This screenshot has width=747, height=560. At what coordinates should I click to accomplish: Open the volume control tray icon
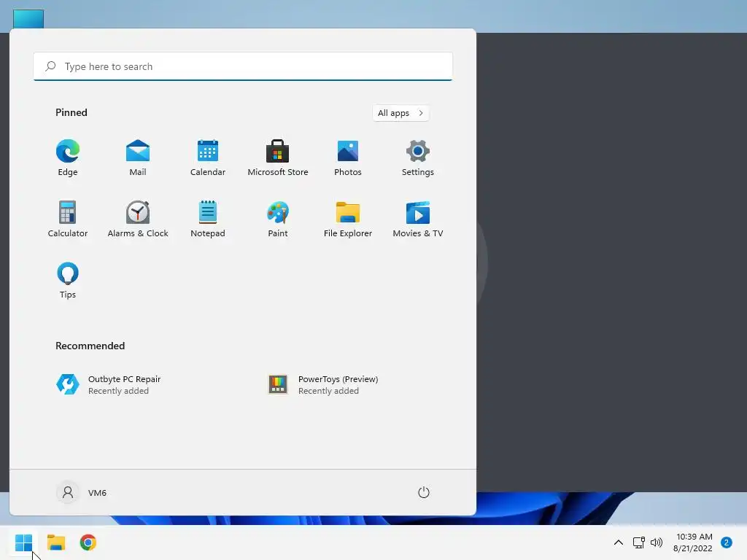point(657,542)
